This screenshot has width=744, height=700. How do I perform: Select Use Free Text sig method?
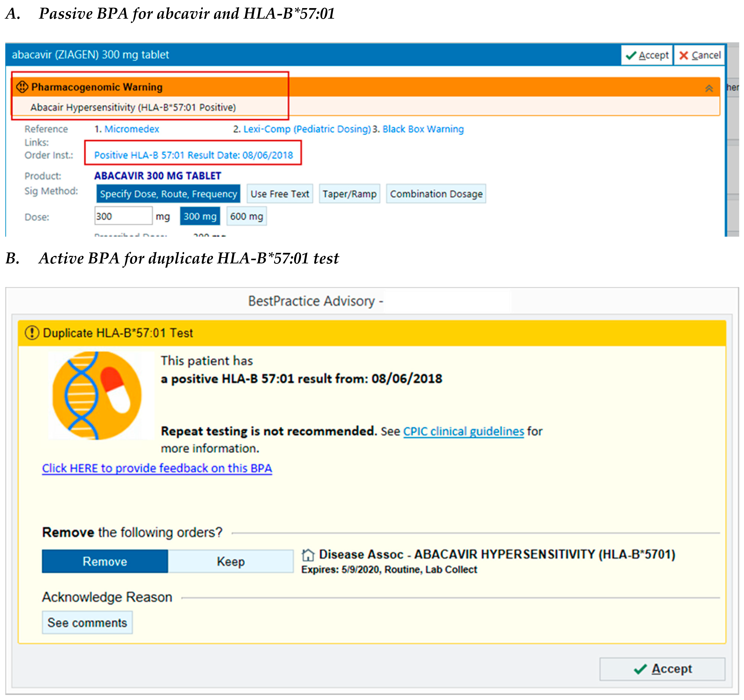[280, 194]
